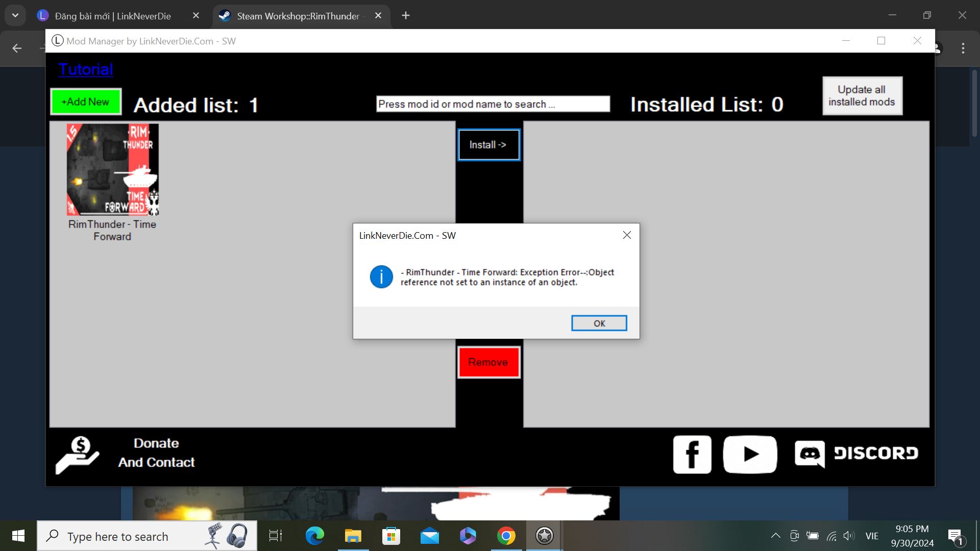Click the Chrome icon in the taskbar
Screen dimensions: 980x551
[x=506, y=536]
